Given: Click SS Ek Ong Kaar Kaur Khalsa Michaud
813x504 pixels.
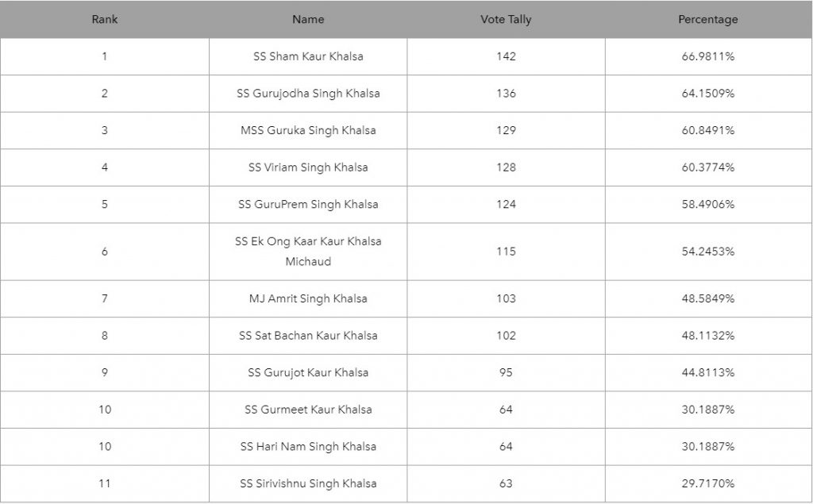Looking at the screenshot, I should click(308, 251).
